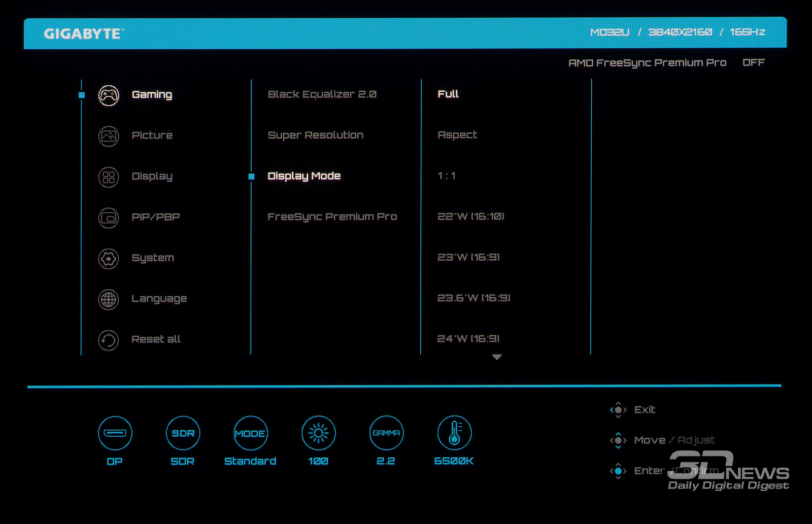Open the Picture menu icon
812x524 pixels.
tap(109, 136)
